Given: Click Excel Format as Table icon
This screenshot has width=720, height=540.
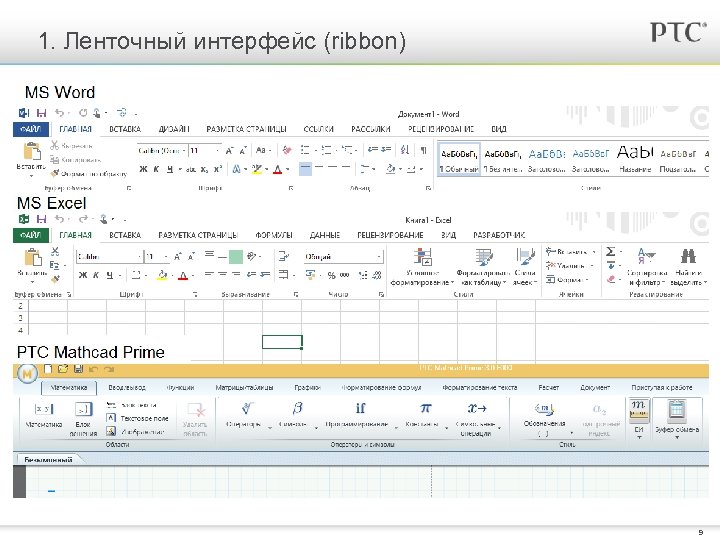Looking at the screenshot, I should coord(484,257).
